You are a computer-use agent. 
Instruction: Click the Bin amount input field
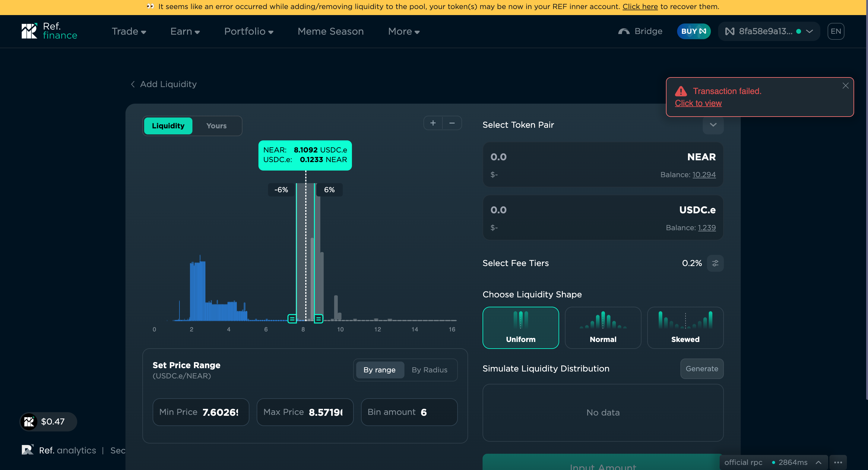point(409,412)
